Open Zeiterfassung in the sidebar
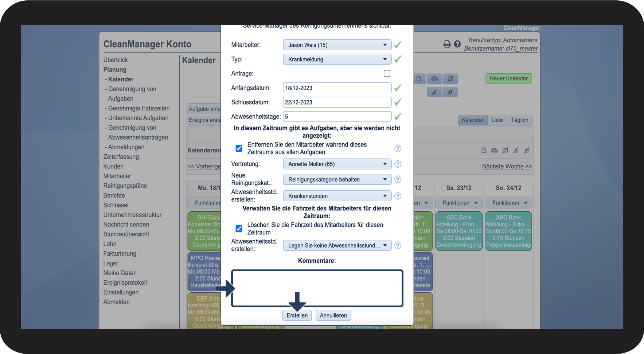 pyautogui.click(x=121, y=157)
